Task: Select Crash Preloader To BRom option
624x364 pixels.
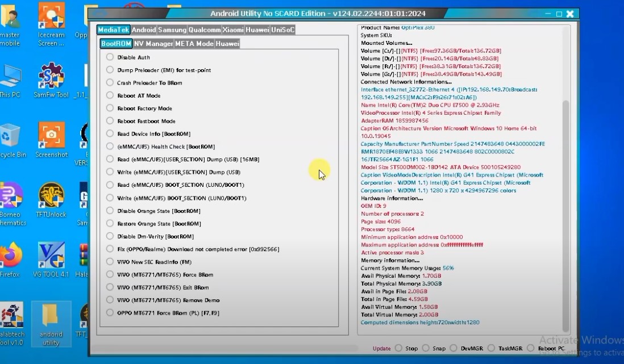Action: [110, 82]
